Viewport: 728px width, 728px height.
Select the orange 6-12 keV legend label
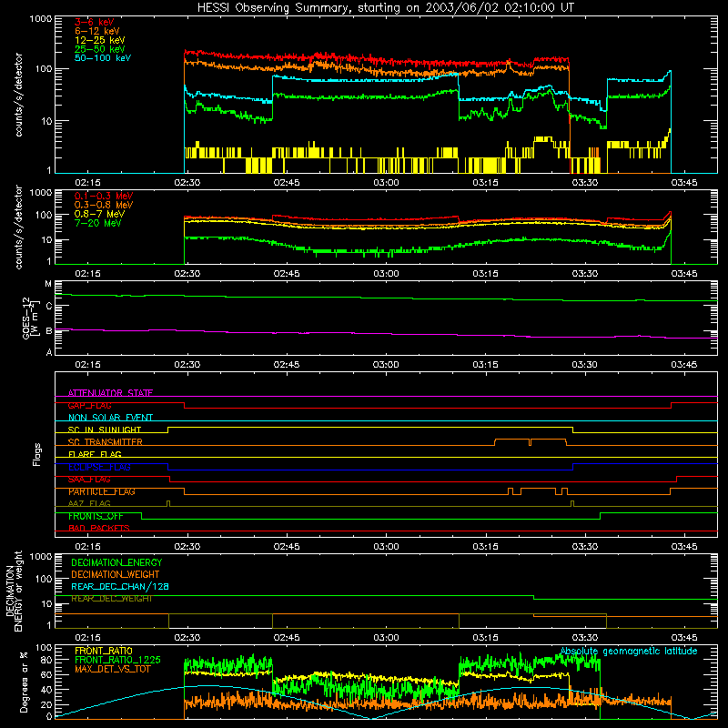[97, 31]
